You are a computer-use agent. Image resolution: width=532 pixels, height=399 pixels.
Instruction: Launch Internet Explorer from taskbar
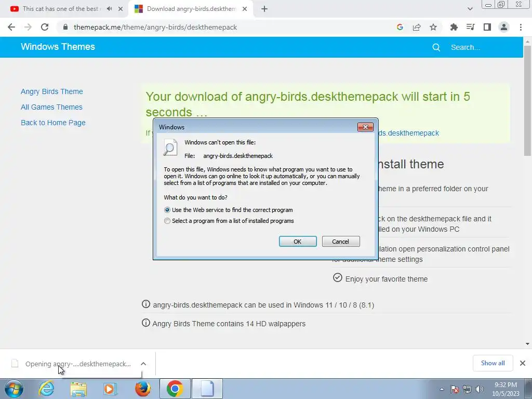(x=46, y=389)
